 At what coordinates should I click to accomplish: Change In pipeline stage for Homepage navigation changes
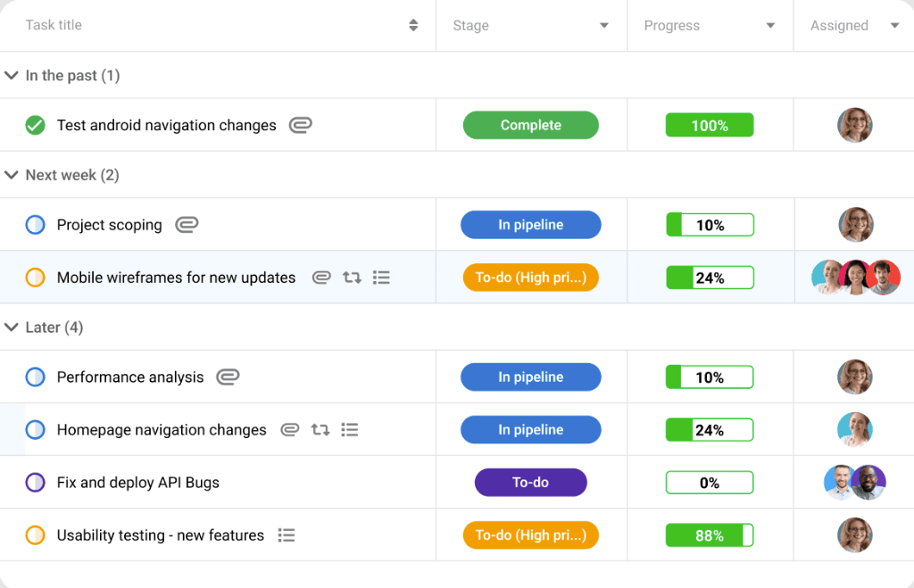[x=531, y=430]
